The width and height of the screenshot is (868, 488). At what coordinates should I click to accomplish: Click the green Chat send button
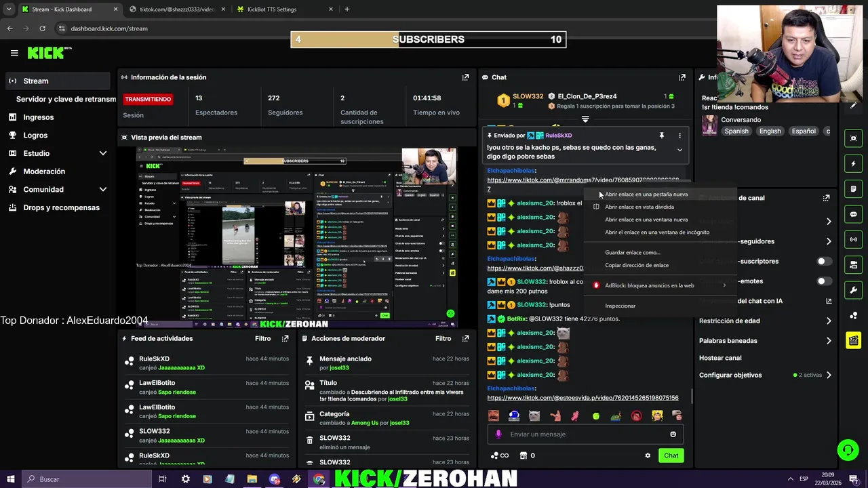671,455
